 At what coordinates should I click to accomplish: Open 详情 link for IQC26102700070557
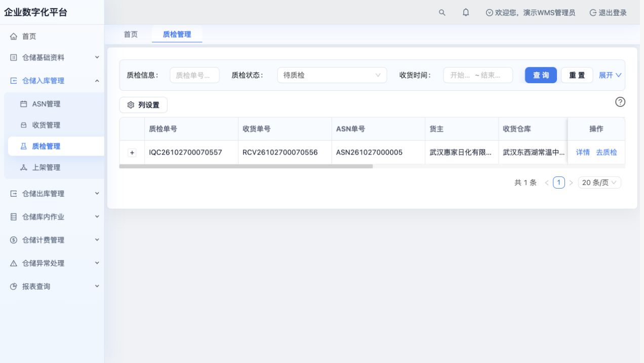pos(583,152)
